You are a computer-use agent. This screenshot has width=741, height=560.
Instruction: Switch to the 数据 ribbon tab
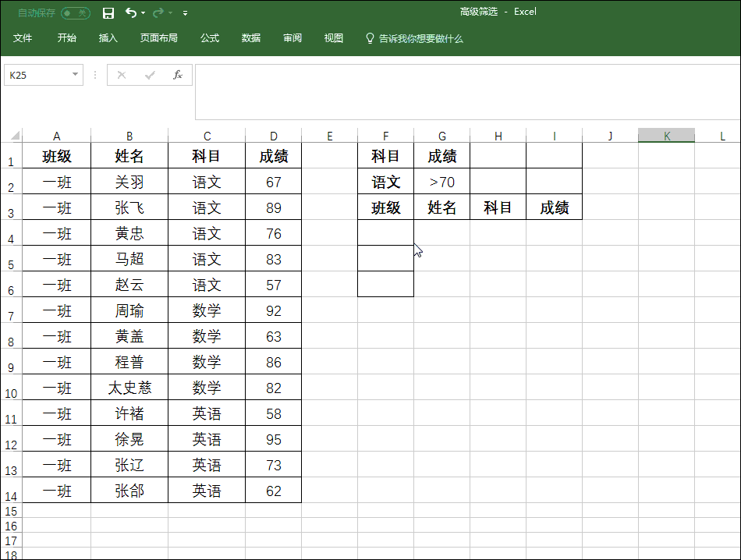[x=251, y=38]
